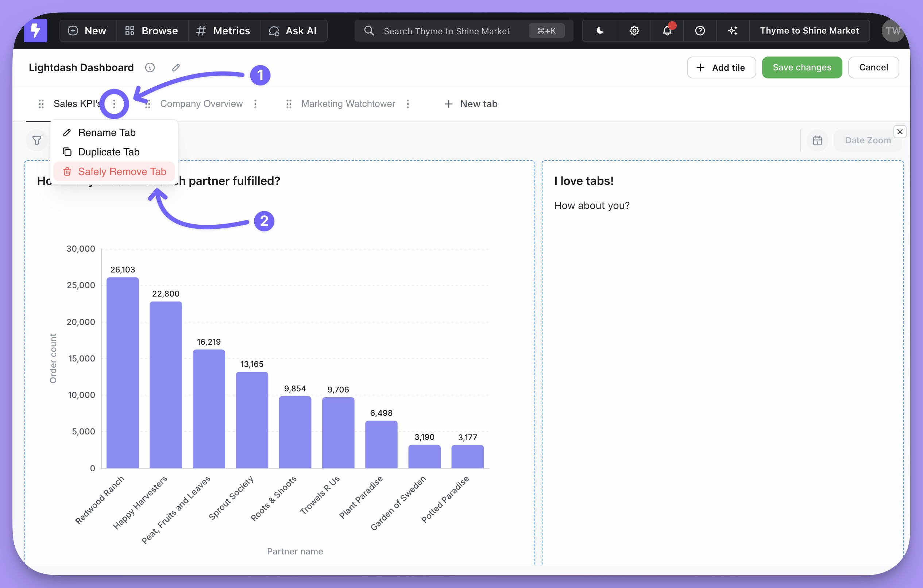This screenshot has height=588, width=923.
Task: Open the filter funnel icon
Action: pyautogui.click(x=37, y=141)
